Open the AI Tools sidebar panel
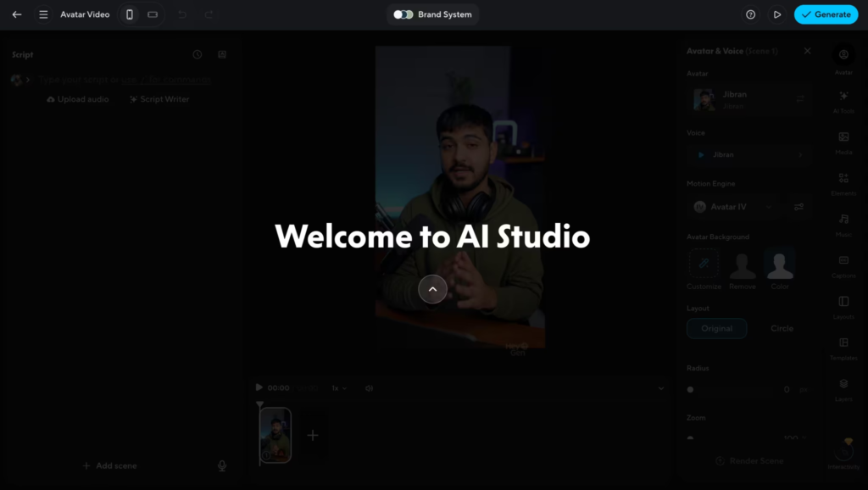Viewport: 868px width, 490px height. 843,101
